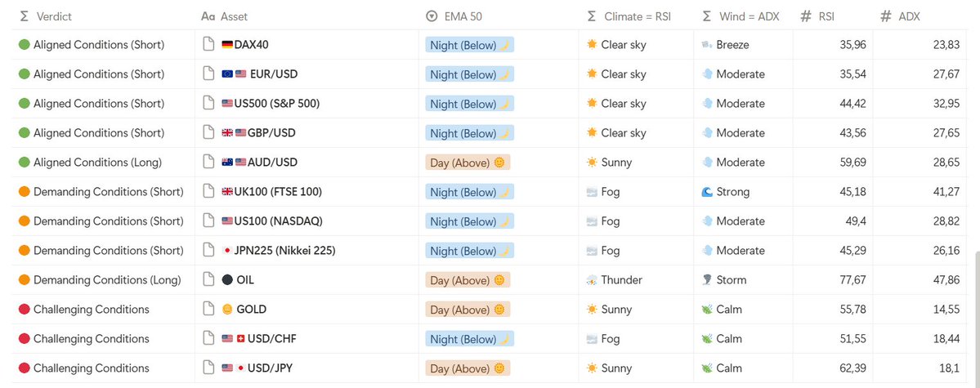
Task: Open the DAX40 page icon
Action: 208,44
